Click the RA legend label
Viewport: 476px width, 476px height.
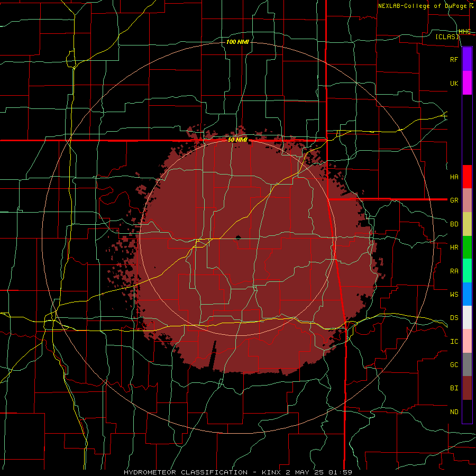coord(454,271)
